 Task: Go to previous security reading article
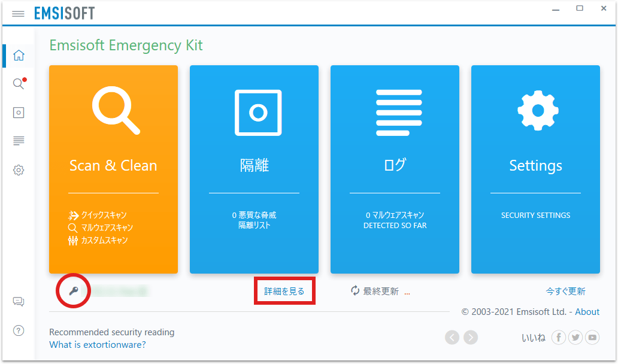tap(452, 338)
